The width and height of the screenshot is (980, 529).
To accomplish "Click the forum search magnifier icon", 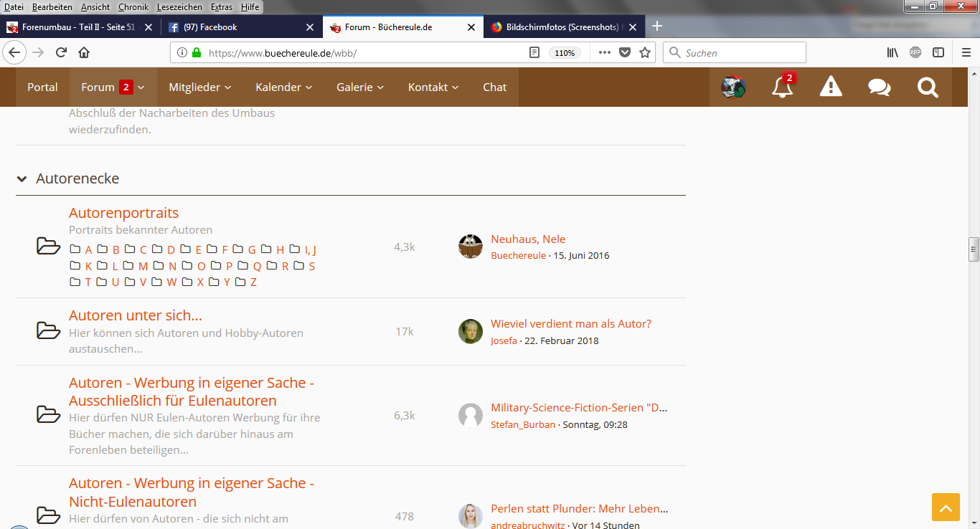I will click(x=928, y=87).
